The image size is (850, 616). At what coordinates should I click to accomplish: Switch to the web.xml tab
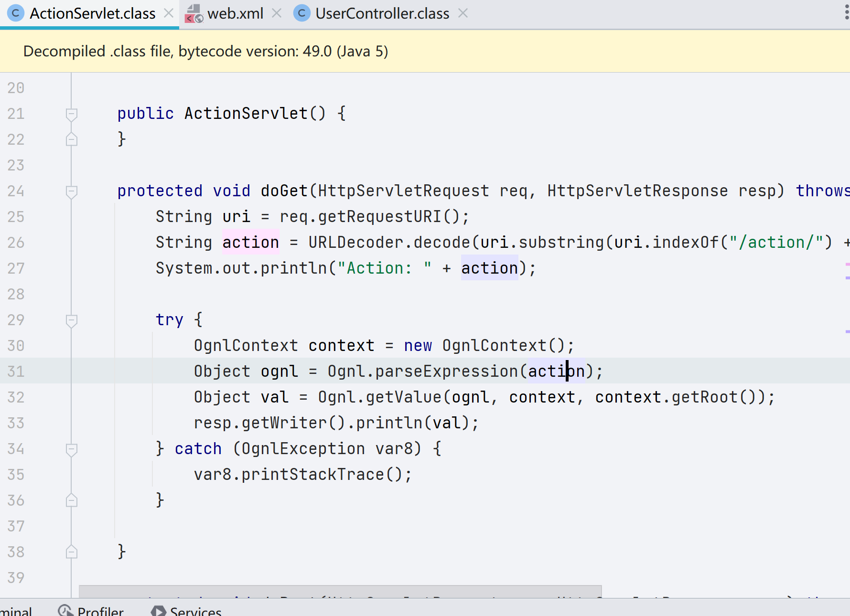pos(235,13)
